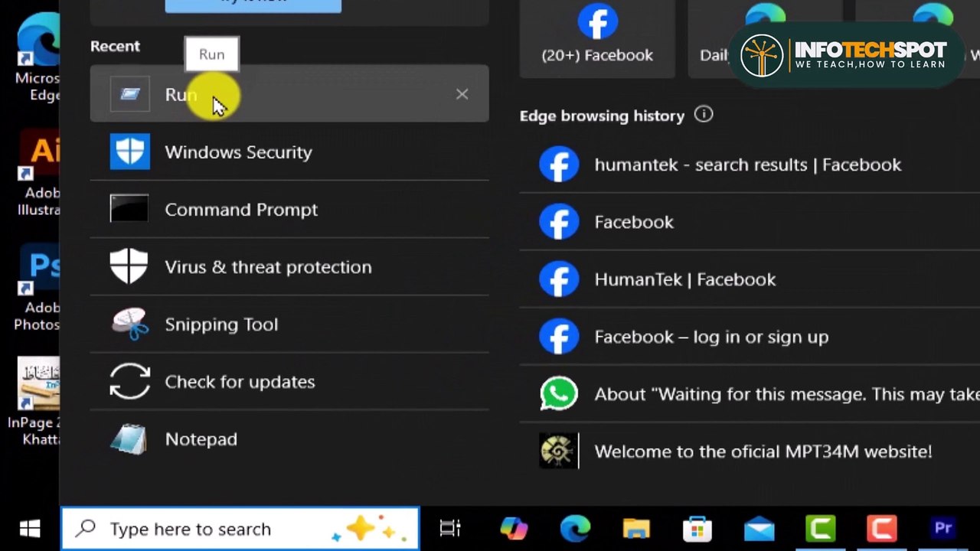Launch Microsoft Edge from taskbar
This screenshot has height=551, width=980.
tap(575, 528)
